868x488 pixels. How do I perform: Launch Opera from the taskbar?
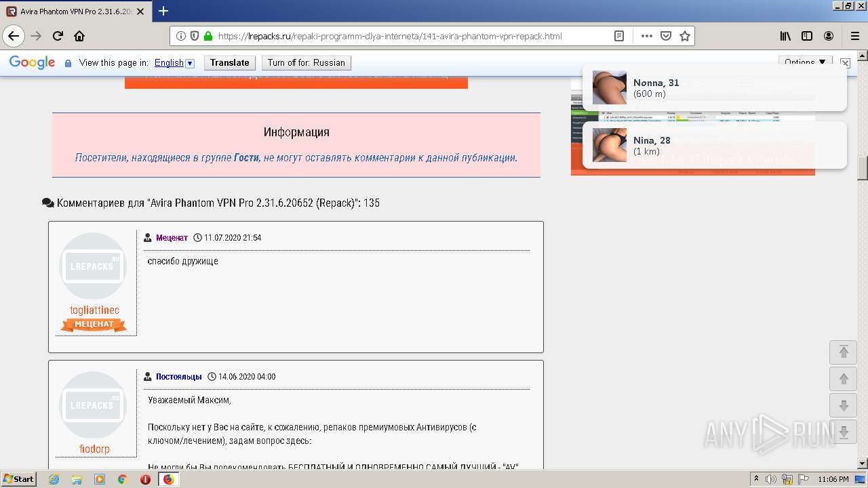(x=145, y=479)
